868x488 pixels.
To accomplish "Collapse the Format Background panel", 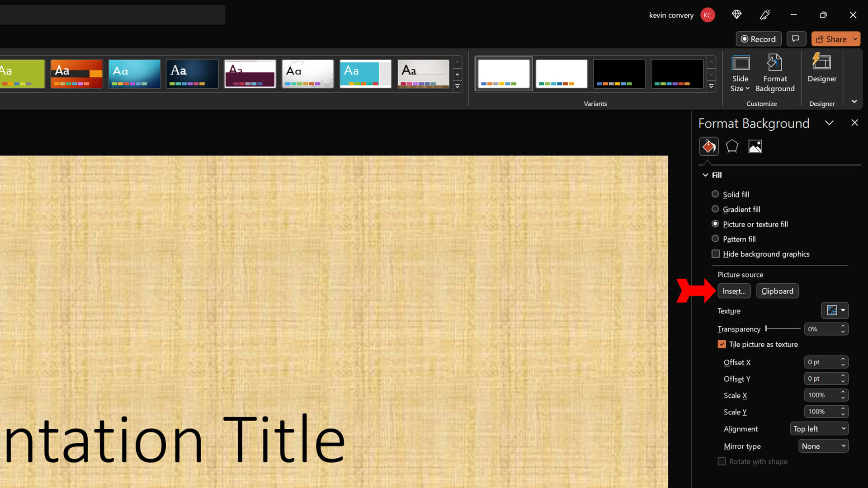I will click(x=830, y=123).
